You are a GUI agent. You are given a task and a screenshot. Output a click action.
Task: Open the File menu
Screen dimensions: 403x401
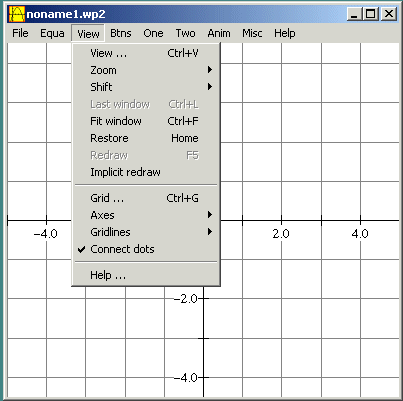pyautogui.click(x=20, y=33)
